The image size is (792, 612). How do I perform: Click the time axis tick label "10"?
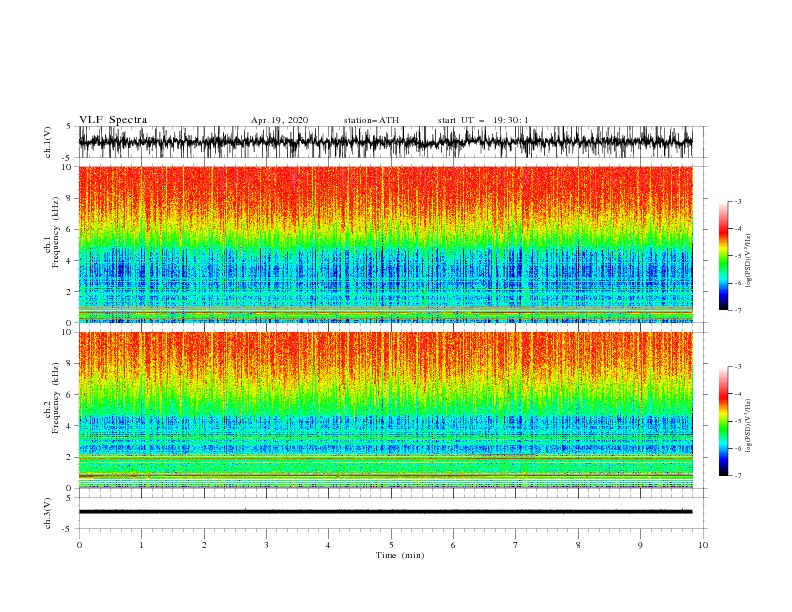pos(703,545)
